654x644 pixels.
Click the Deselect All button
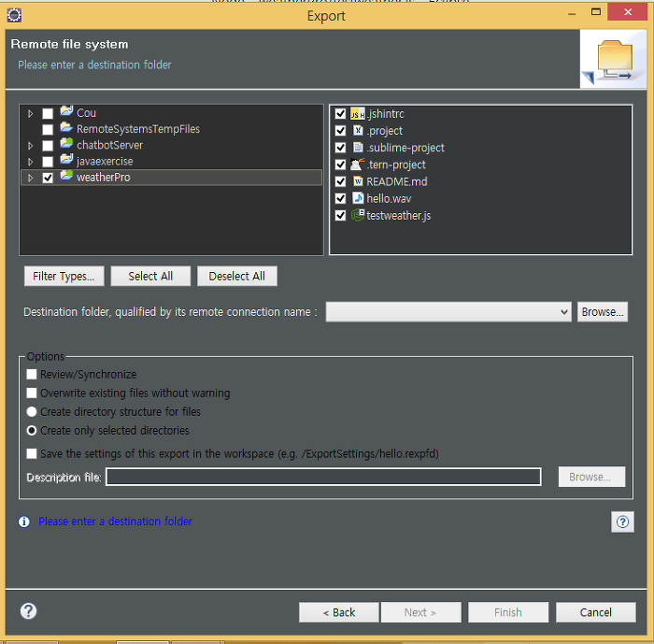click(x=237, y=276)
